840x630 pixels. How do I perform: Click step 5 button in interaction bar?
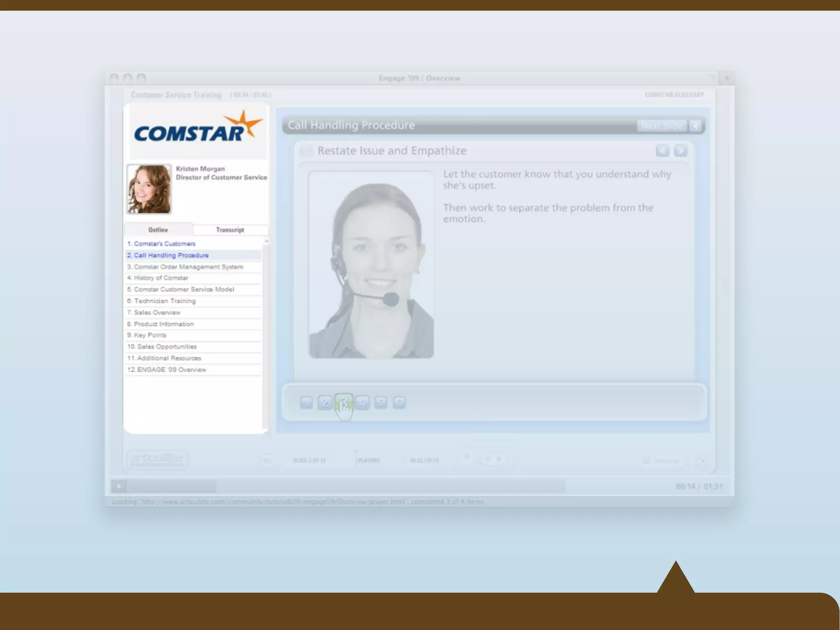381,403
